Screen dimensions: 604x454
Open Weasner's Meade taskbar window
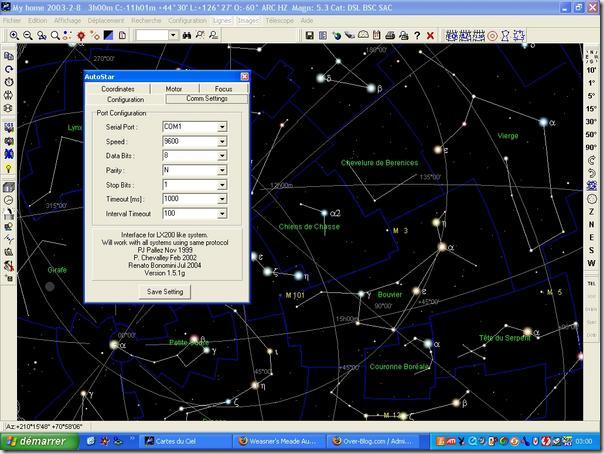point(279,441)
